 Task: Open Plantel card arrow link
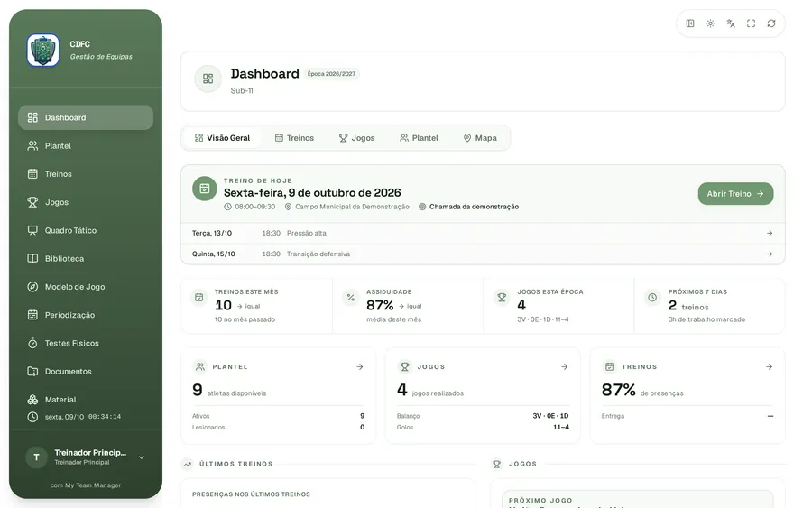tap(360, 366)
